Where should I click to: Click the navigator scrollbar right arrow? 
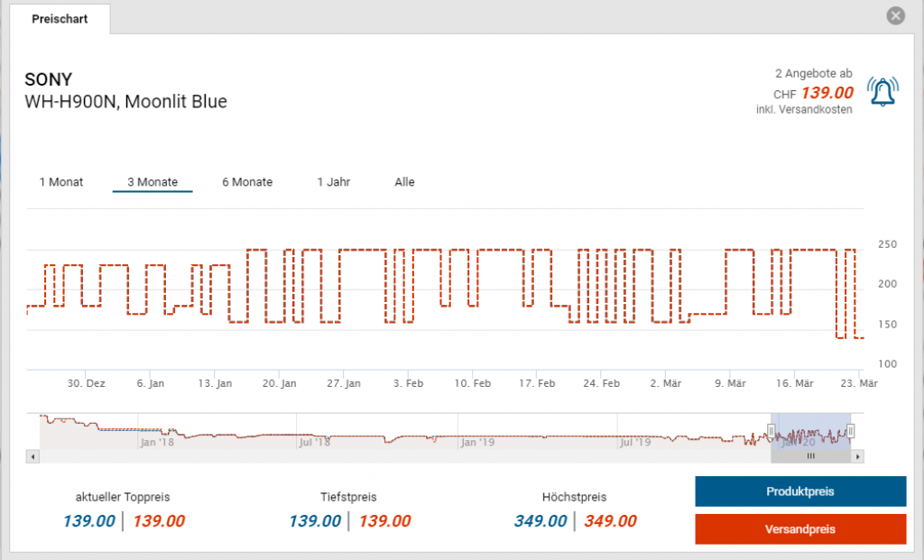(x=857, y=457)
